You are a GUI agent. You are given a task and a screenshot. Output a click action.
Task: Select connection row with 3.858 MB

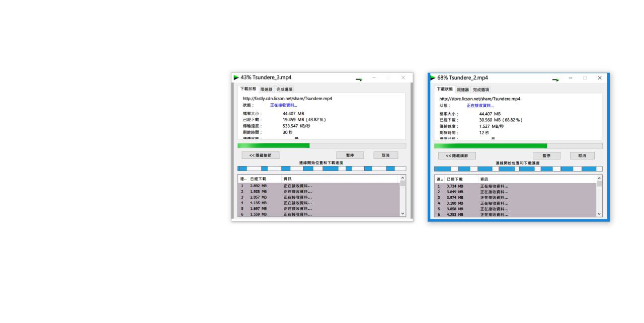[x=515, y=209]
